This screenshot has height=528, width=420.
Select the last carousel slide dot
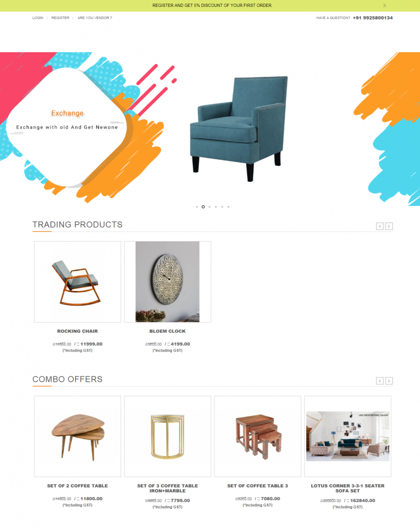point(229,207)
